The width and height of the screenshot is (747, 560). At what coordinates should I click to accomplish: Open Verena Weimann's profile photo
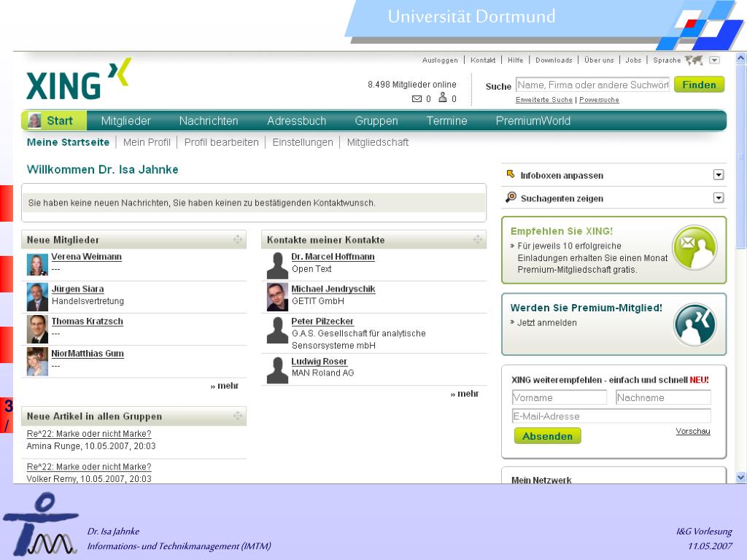pyautogui.click(x=37, y=264)
